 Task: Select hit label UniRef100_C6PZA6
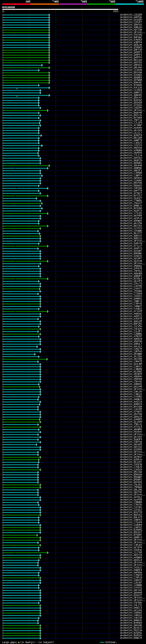tap(131, 188)
